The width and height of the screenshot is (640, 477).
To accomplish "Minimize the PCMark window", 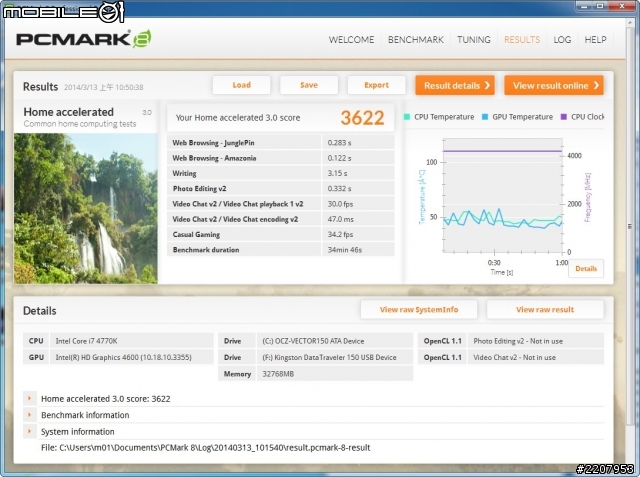I will [x=584, y=6].
